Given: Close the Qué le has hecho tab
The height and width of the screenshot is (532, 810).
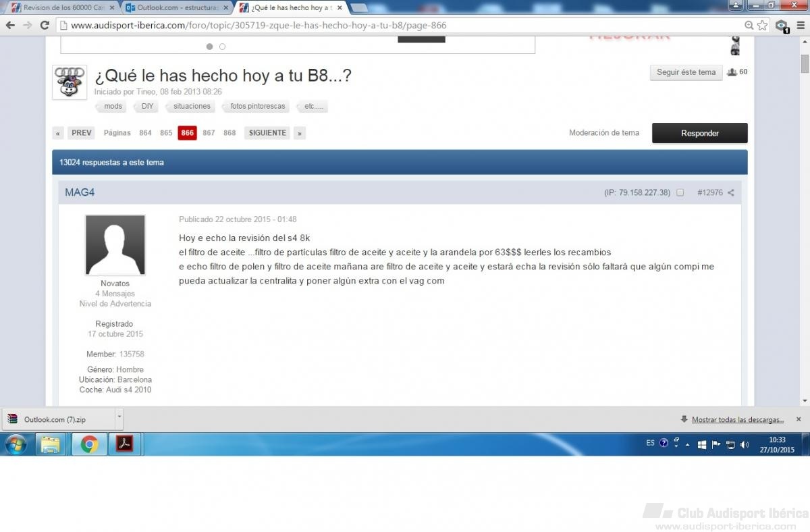Looking at the screenshot, I should click(340, 8).
